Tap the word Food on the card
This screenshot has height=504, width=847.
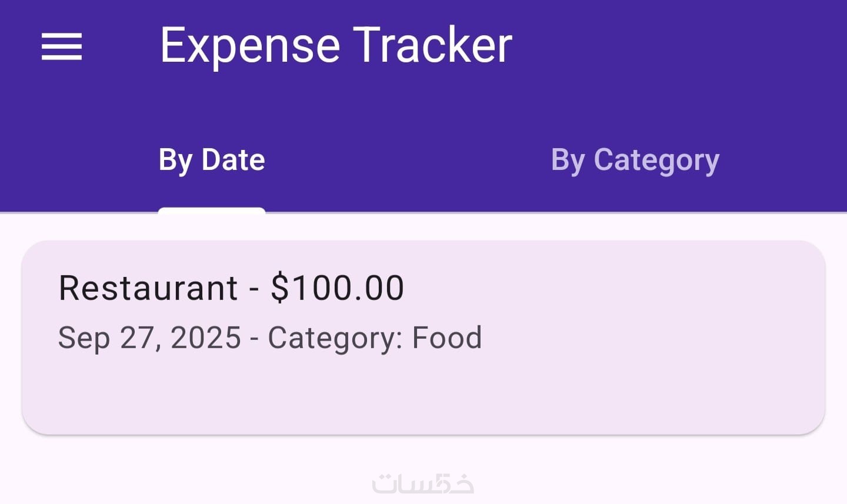447,338
